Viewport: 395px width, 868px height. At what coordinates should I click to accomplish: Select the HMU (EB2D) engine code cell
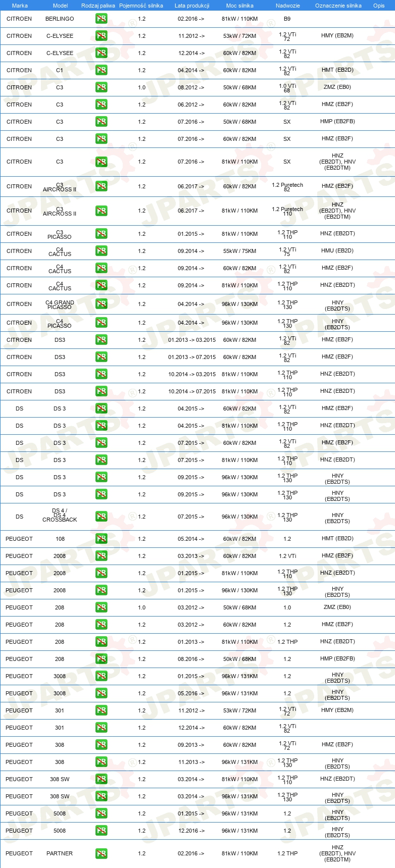click(337, 251)
